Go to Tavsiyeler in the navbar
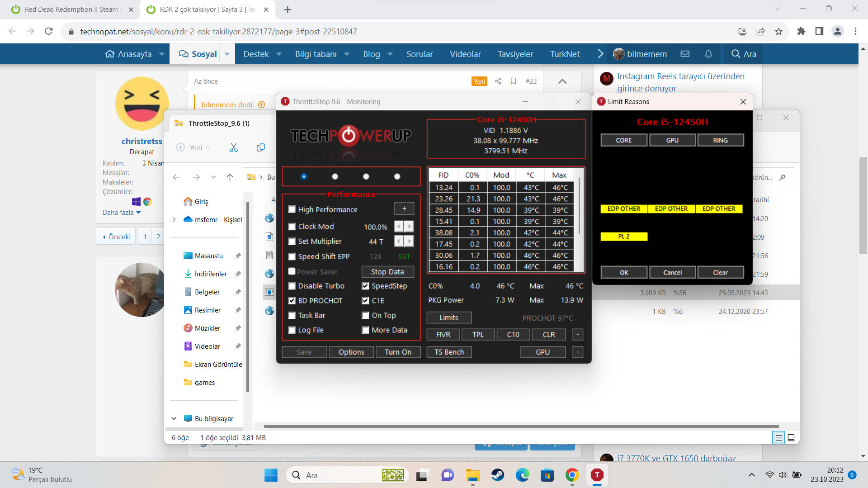 pos(515,54)
